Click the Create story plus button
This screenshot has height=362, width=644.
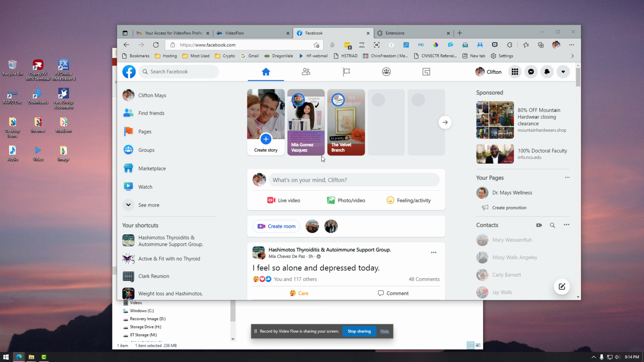coord(266,139)
